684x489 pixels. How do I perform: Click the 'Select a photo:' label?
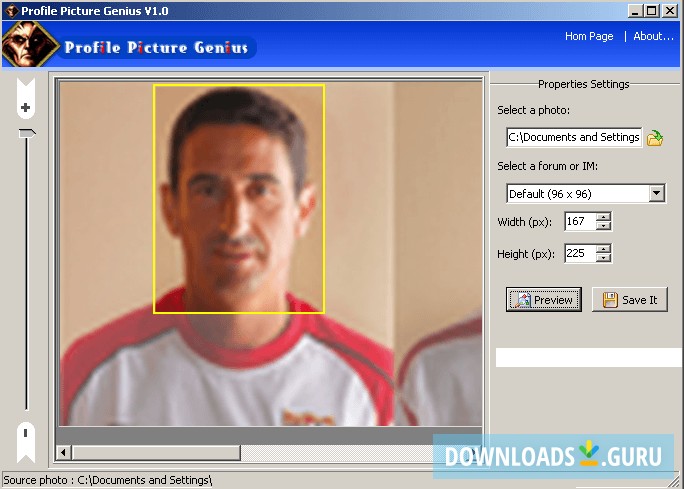pos(534,110)
